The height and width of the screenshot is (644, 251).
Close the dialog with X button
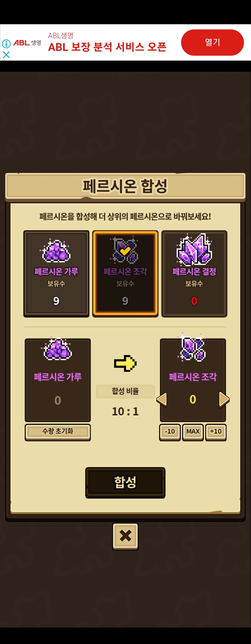click(125, 536)
